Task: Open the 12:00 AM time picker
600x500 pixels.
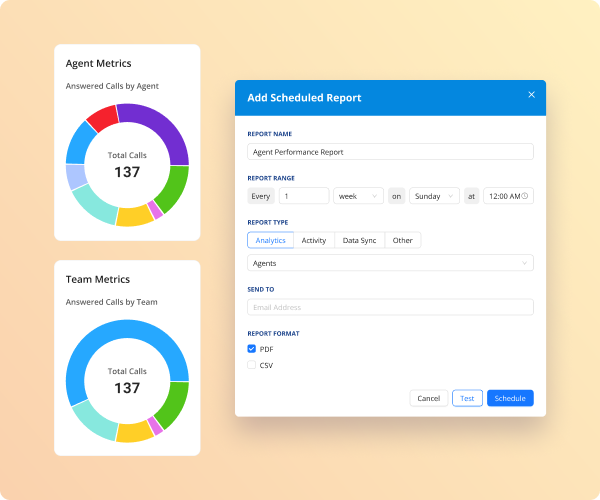Action: 508,196
